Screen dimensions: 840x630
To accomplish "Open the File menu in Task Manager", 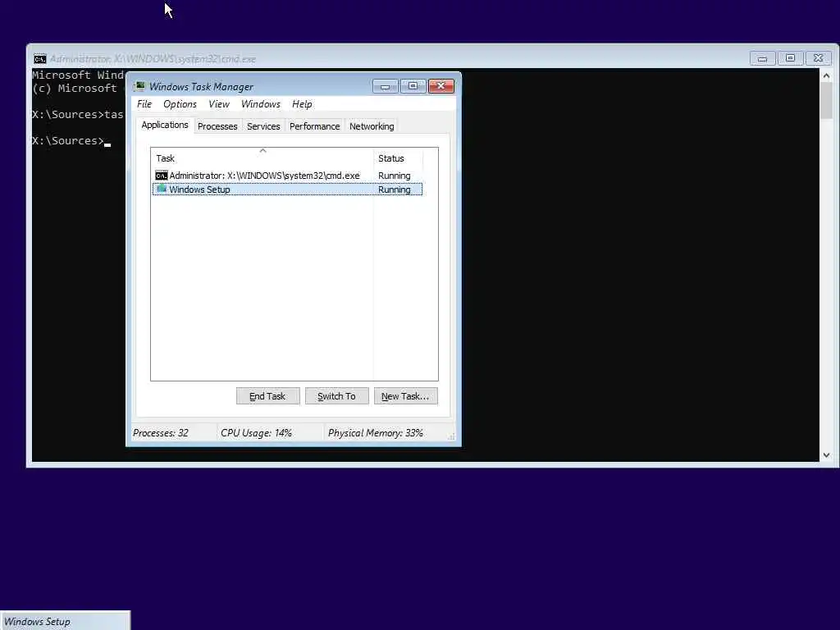I will point(144,104).
